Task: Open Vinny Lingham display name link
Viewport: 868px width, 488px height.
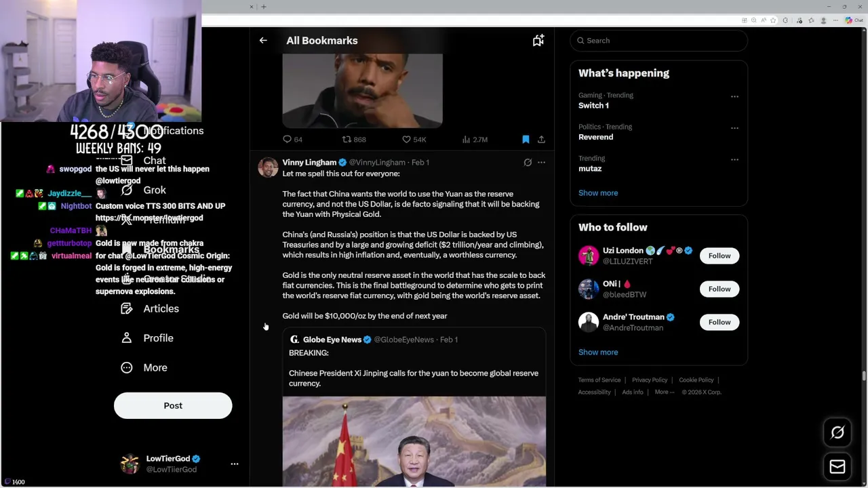Action: pyautogui.click(x=309, y=163)
